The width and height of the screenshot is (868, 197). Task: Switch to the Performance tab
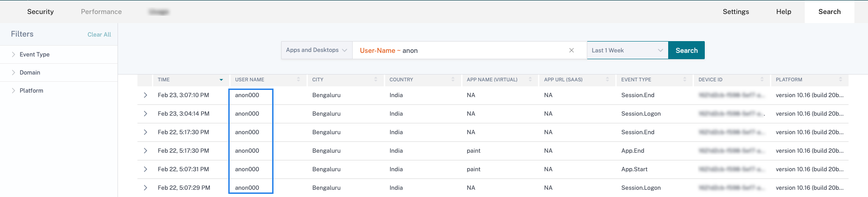[101, 12]
